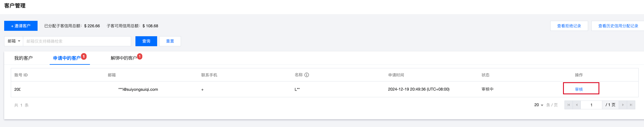Go to next page arrow icon
644x127 pixels.
[623, 105]
